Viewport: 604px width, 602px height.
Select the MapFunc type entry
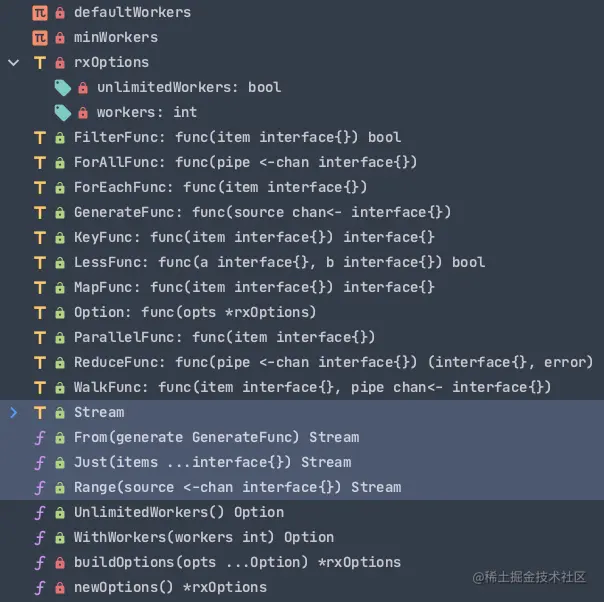pyautogui.click(x=254, y=287)
